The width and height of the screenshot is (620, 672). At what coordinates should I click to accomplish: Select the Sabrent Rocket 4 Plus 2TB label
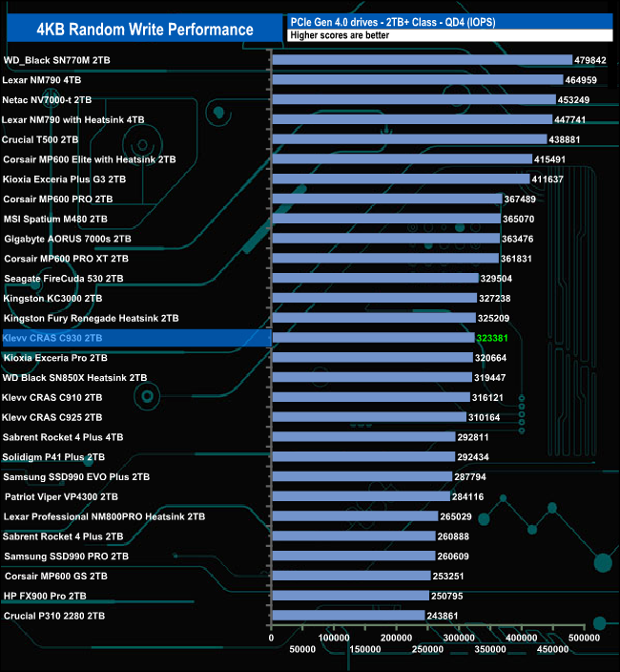coord(63,536)
